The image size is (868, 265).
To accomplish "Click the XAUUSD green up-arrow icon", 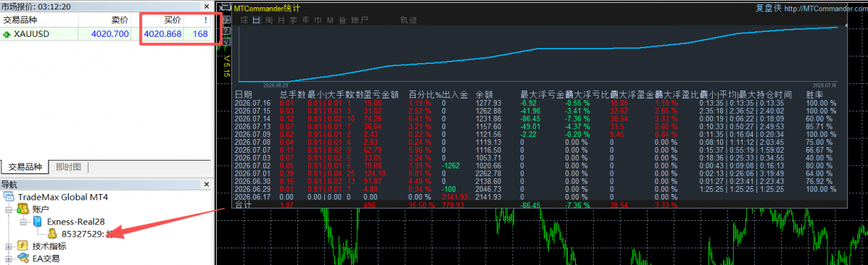I will 7,34.
